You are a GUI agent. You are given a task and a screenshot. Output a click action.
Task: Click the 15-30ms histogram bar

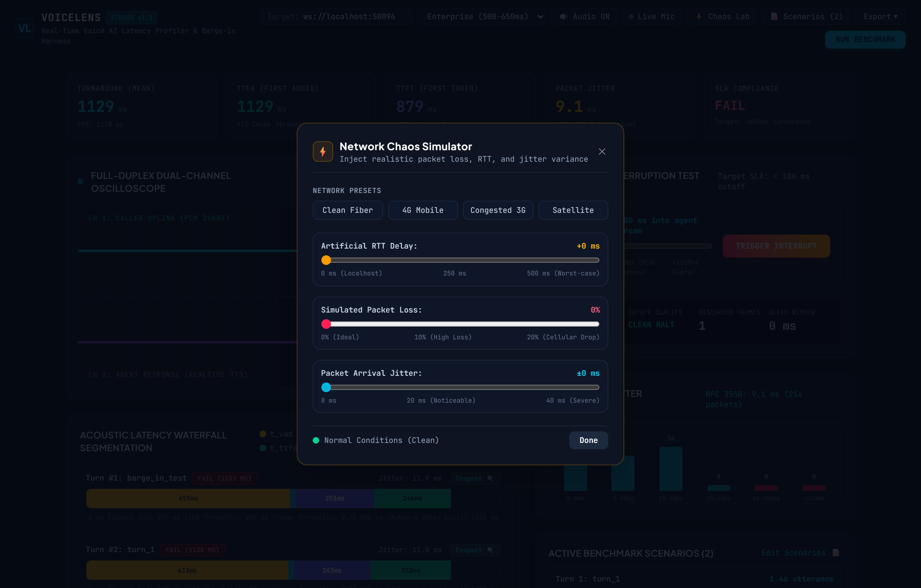pyautogui.click(x=671, y=469)
